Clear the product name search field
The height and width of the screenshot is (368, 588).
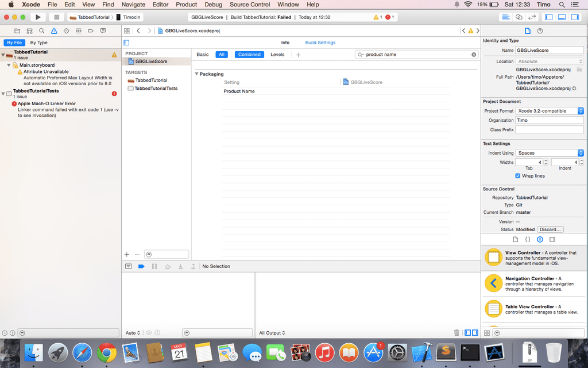point(474,55)
